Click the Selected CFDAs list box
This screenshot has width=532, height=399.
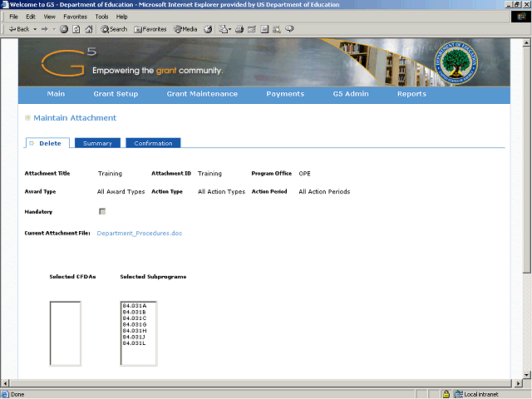click(x=65, y=333)
